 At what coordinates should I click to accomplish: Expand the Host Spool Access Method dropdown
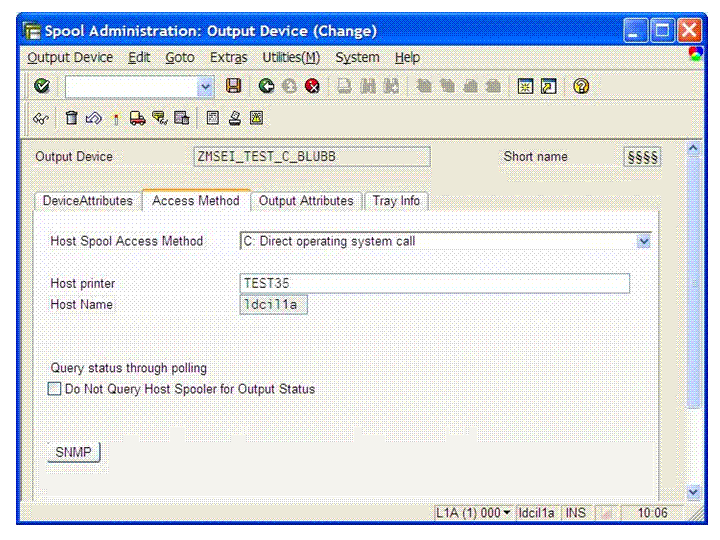coord(643,241)
